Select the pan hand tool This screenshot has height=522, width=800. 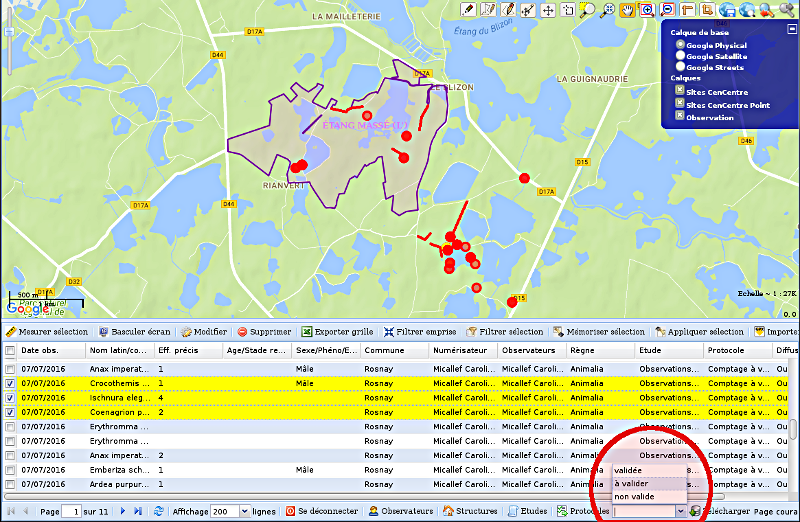[x=628, y=10]
